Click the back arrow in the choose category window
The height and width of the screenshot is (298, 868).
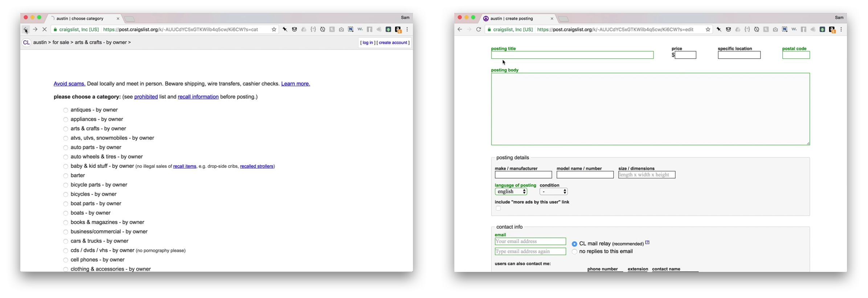pos(25,29)
